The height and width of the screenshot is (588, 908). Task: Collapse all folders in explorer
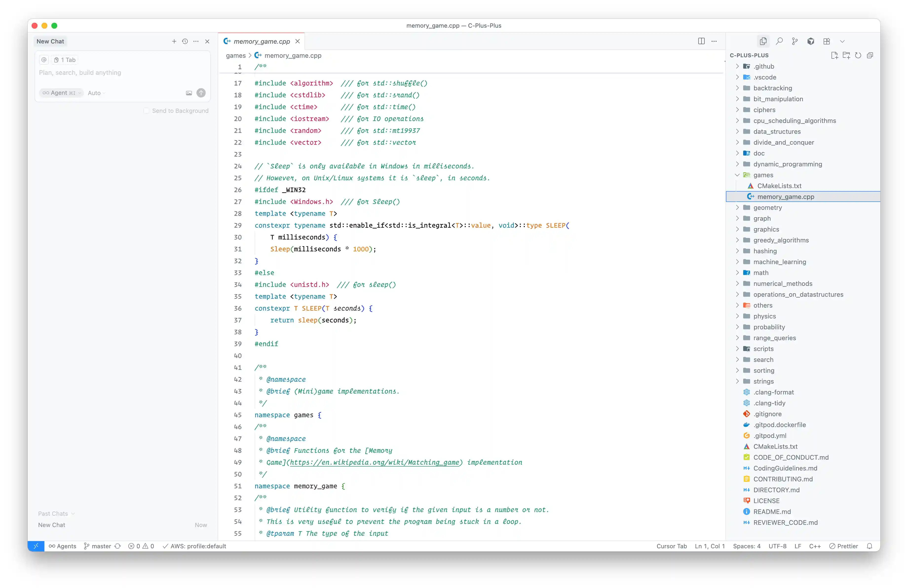(870, 55)
